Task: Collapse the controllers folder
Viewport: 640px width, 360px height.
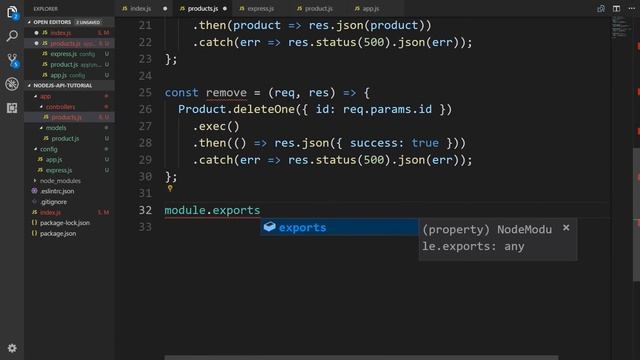Action: pos(41,107)
